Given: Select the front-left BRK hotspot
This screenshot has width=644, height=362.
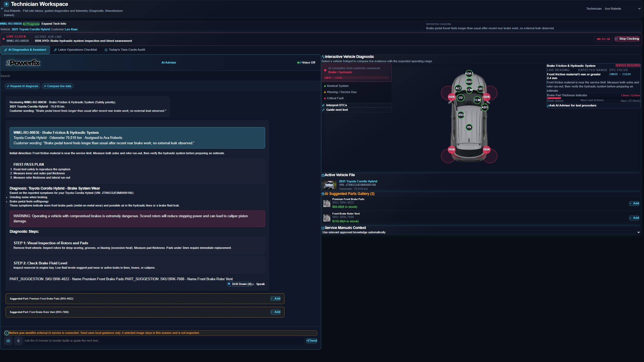Looking at the screenshot, I should (x=452, y=97).
